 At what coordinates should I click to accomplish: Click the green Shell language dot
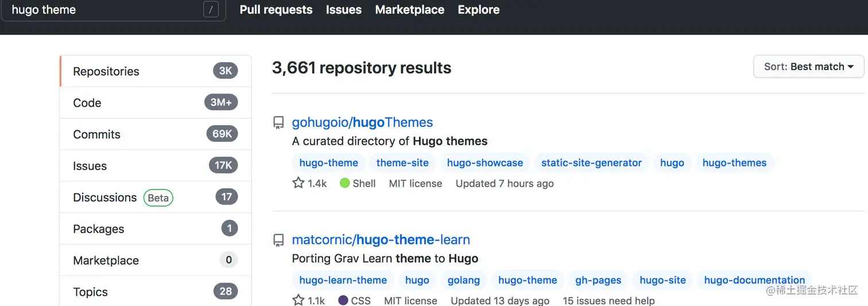[x=344, y=183]
